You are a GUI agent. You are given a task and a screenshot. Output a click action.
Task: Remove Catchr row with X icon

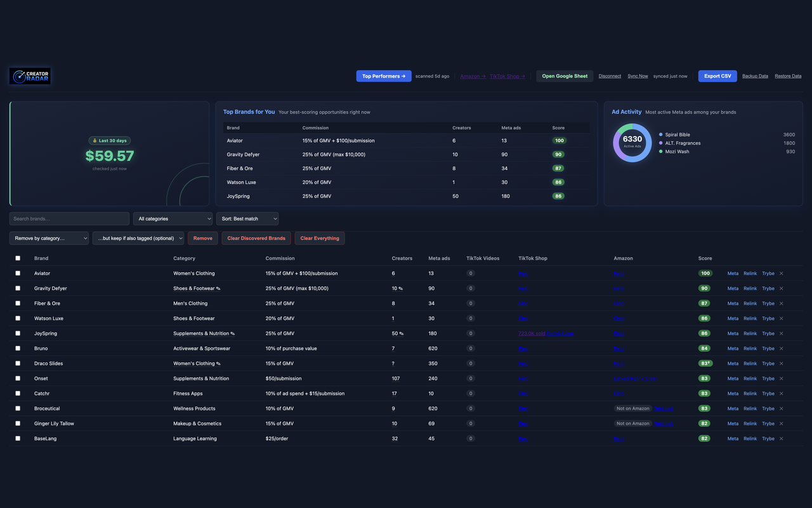point(782,394)
